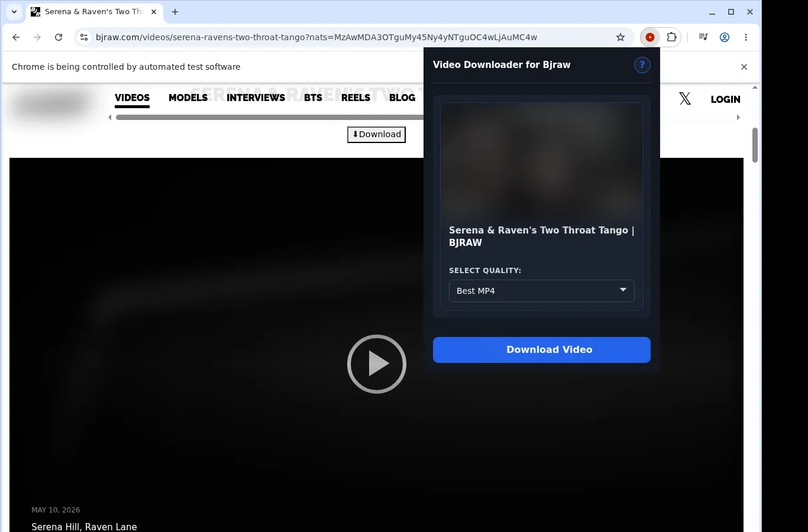This screenshot has width=808, height=532.
Task: Go to the MODELS menu section
Action: point(188,98)
